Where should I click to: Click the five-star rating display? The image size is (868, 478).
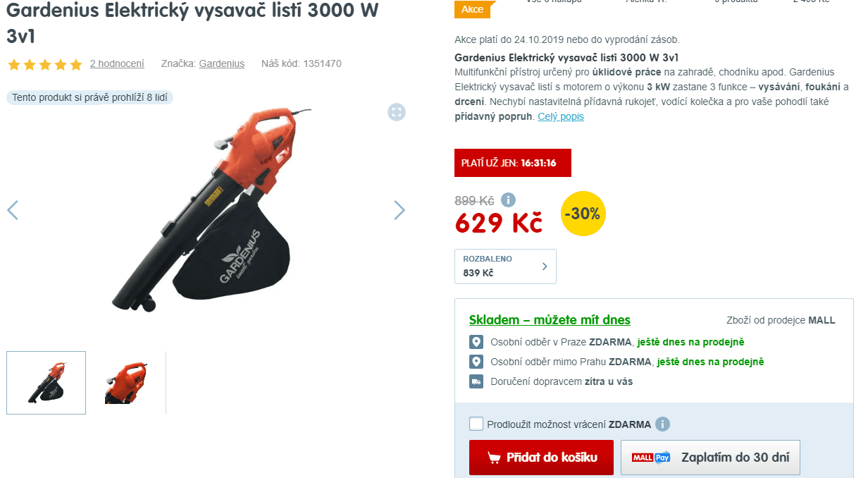tap(45, 64)
